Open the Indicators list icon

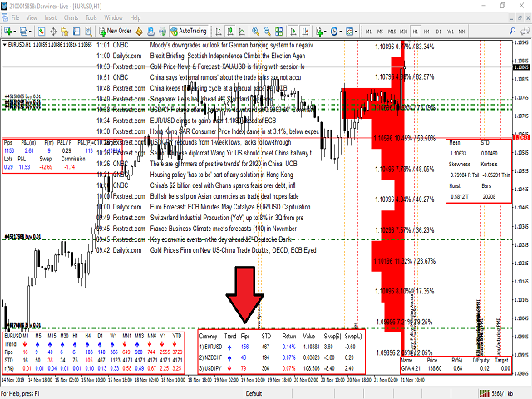[x=319, y=32]
